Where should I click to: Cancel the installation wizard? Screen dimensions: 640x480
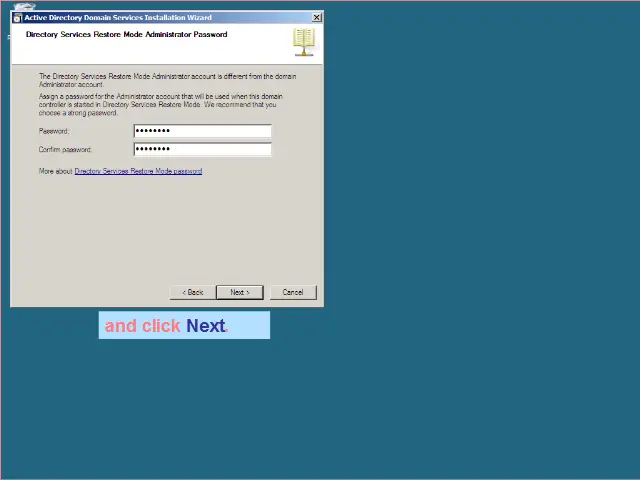[x=293, y=292]
